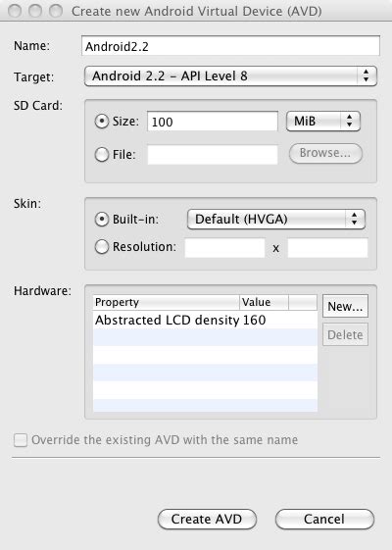Click the Browse... button
Image resolution: width=392 pixels, height=550 pixels.
[325, 153]
